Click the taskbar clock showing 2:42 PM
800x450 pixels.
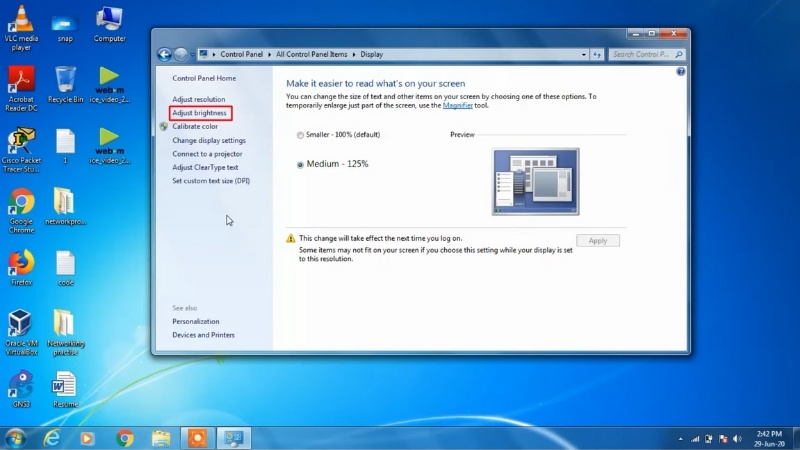click(x=769, y=438)
